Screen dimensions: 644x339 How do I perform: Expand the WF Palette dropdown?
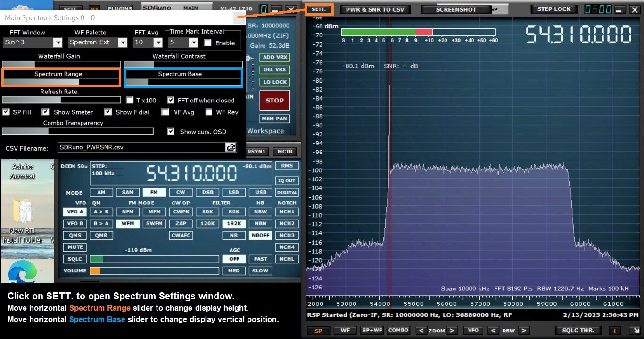[x=123, y=42]
